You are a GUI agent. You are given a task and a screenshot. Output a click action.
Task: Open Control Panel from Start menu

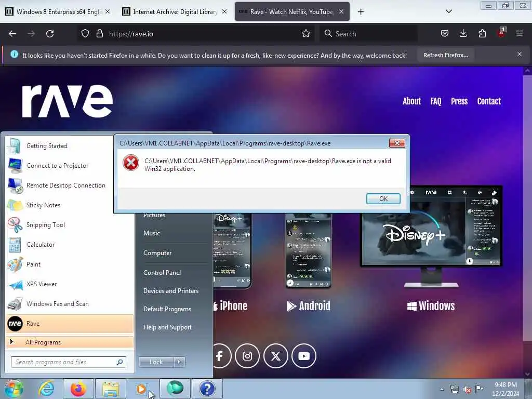click(x=162, y=272)
